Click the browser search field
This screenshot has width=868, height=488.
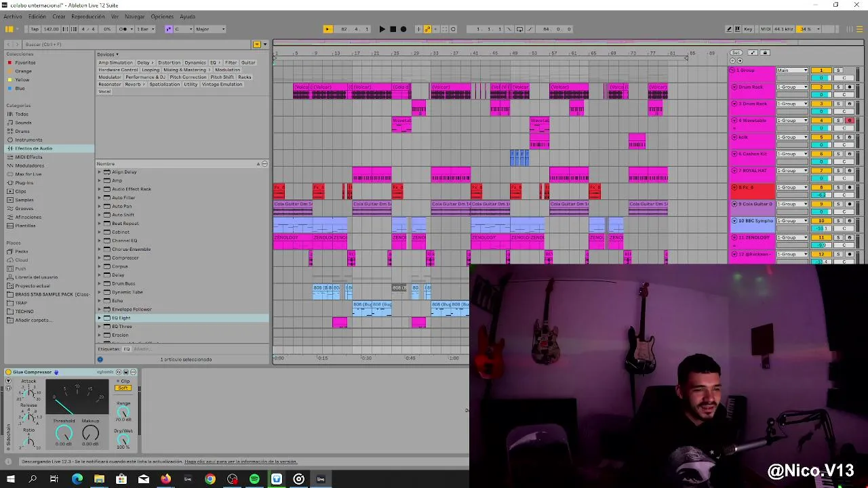(136, 44)
